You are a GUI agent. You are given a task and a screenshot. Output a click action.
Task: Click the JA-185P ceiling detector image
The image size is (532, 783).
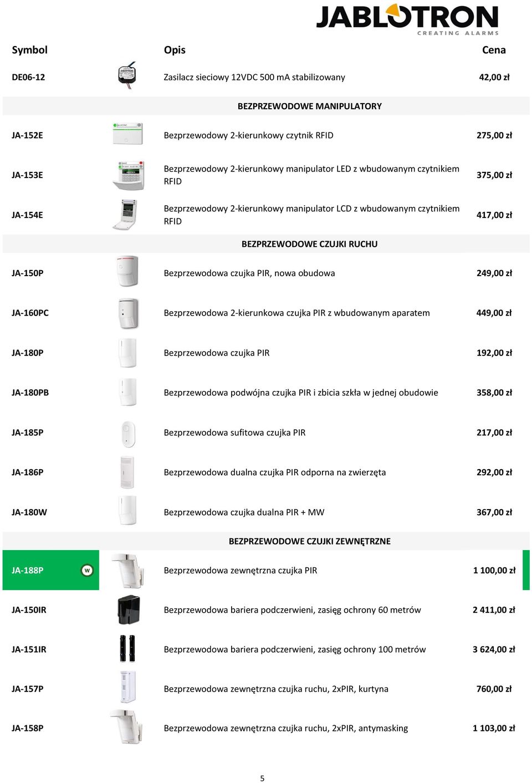[128, 434]
